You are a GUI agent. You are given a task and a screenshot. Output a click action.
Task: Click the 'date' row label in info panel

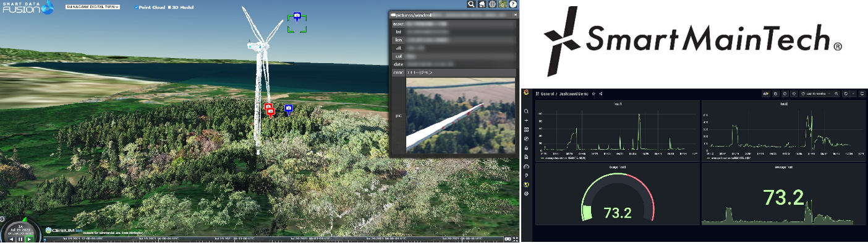[399, 64]
